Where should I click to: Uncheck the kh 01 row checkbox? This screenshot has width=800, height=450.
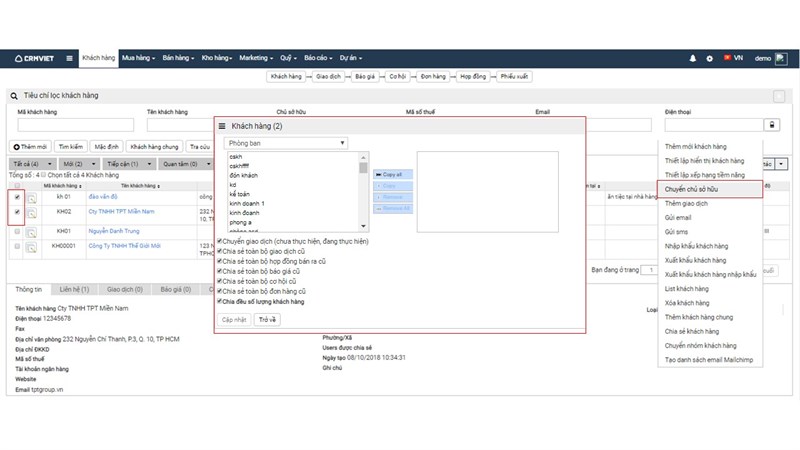tap(17, 196)
